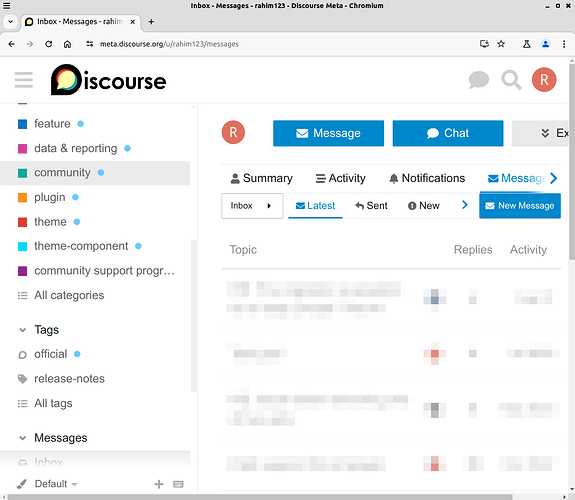Open the theme-component category
575x500 pixels.
point(95,246)
